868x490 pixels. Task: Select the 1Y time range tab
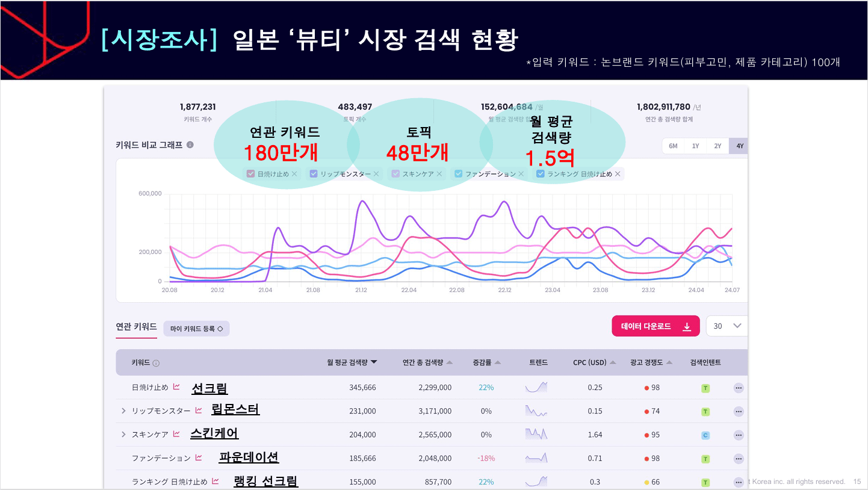tap(695, 146)
